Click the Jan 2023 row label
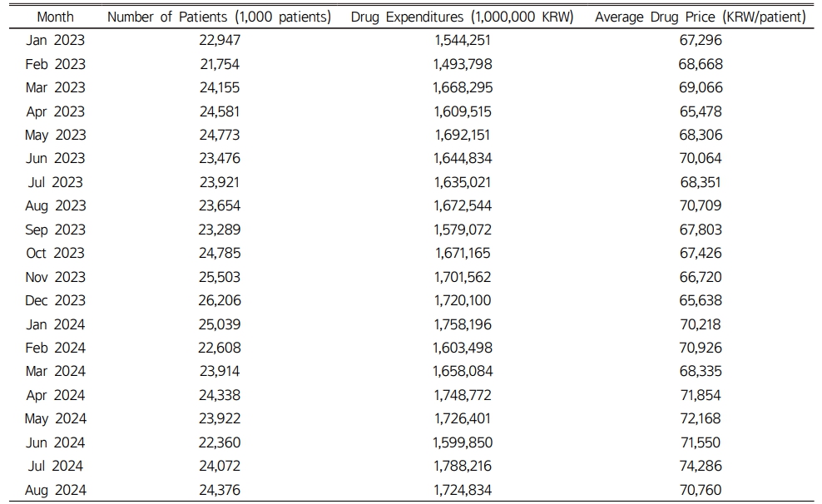Viewport: 822px width, 504px height. tap(55, 41)
